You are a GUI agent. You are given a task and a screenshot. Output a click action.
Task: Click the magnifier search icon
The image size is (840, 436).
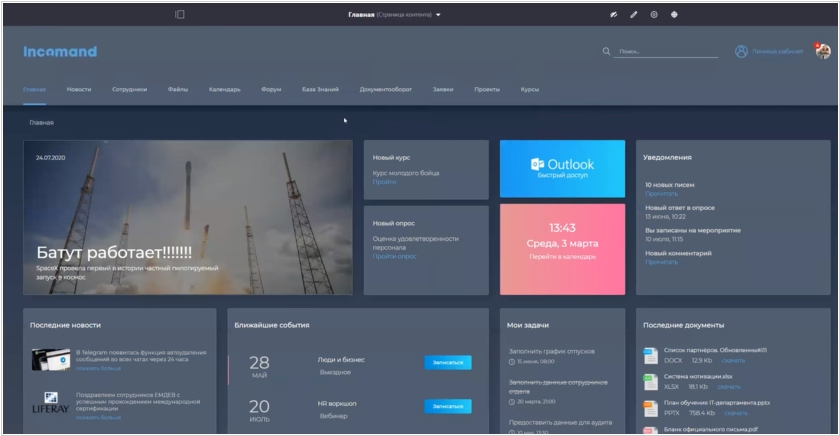606,51
